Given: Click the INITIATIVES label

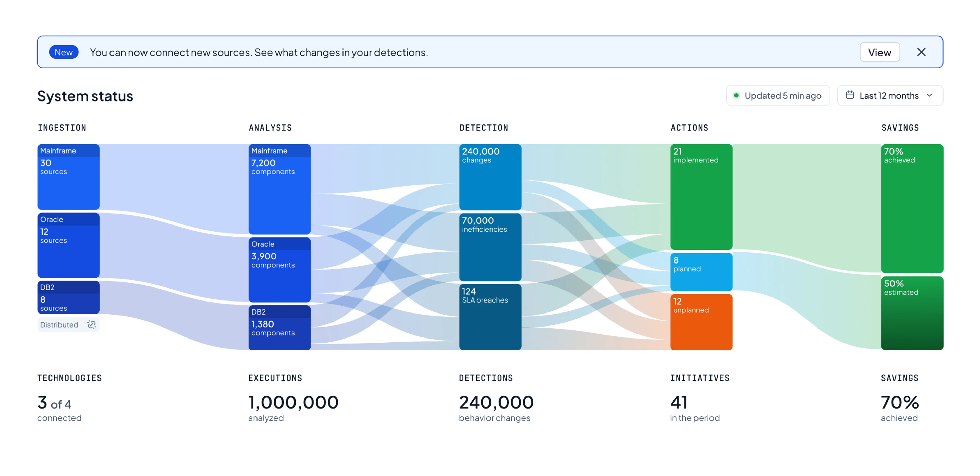Looking at the screenshot, I should tap(700, 378).
